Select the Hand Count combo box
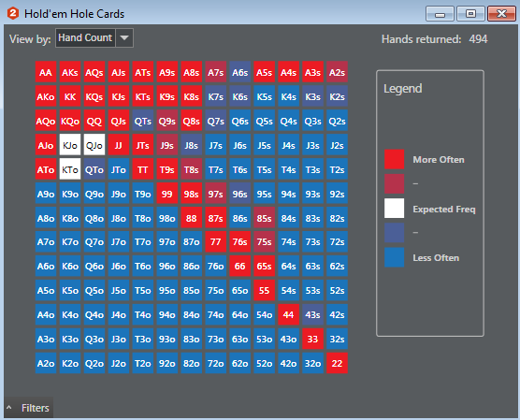520x420 pixels. pos(94,37)
